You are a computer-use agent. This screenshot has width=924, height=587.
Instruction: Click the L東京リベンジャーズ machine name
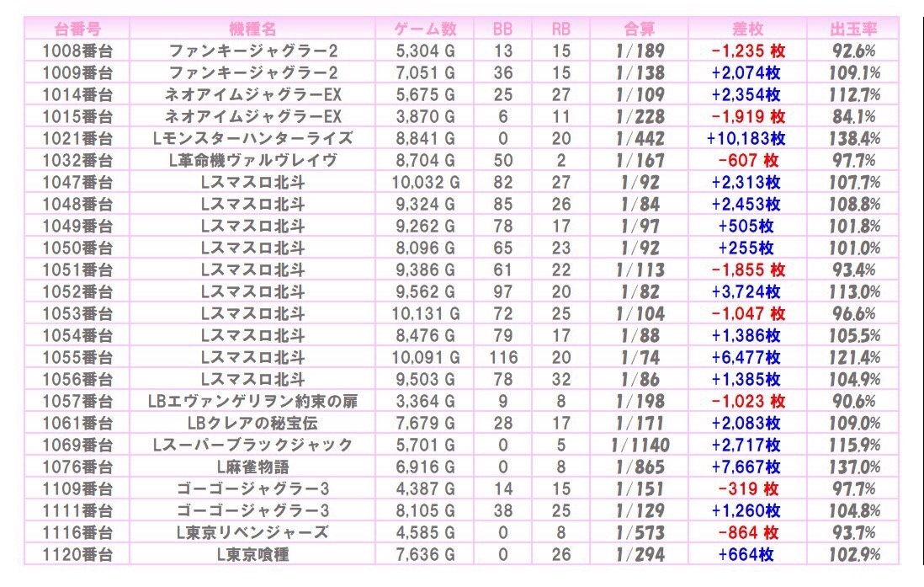pos(253,532)
